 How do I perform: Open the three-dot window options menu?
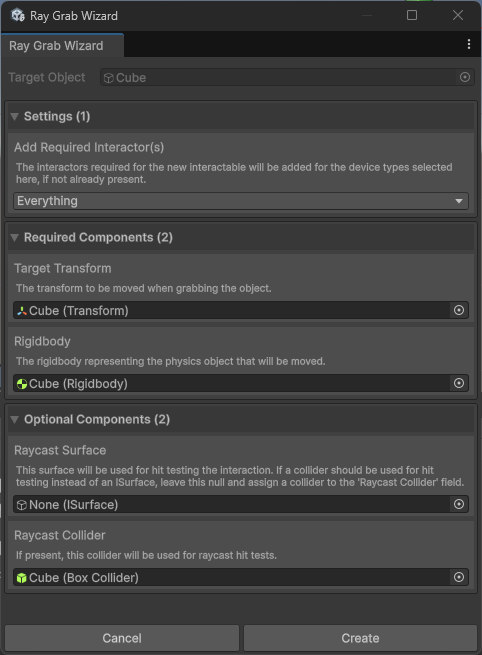tap(469, 44)
